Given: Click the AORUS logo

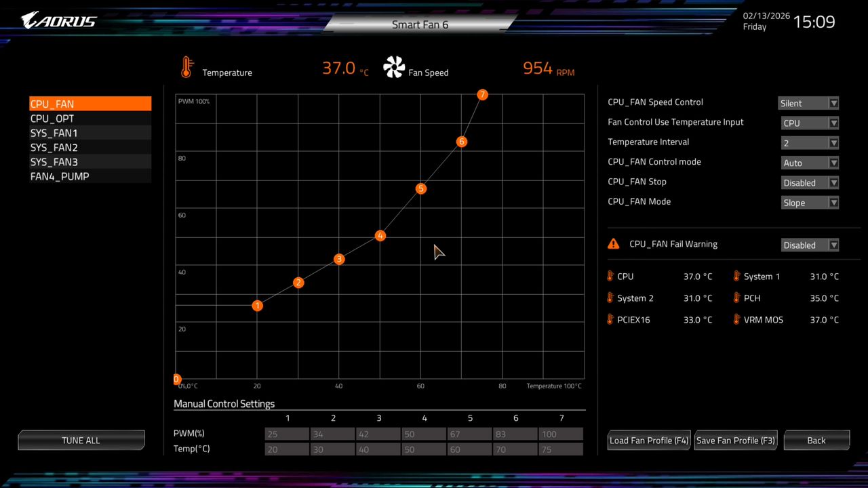Looking at the screenshot, I should 58,20.
